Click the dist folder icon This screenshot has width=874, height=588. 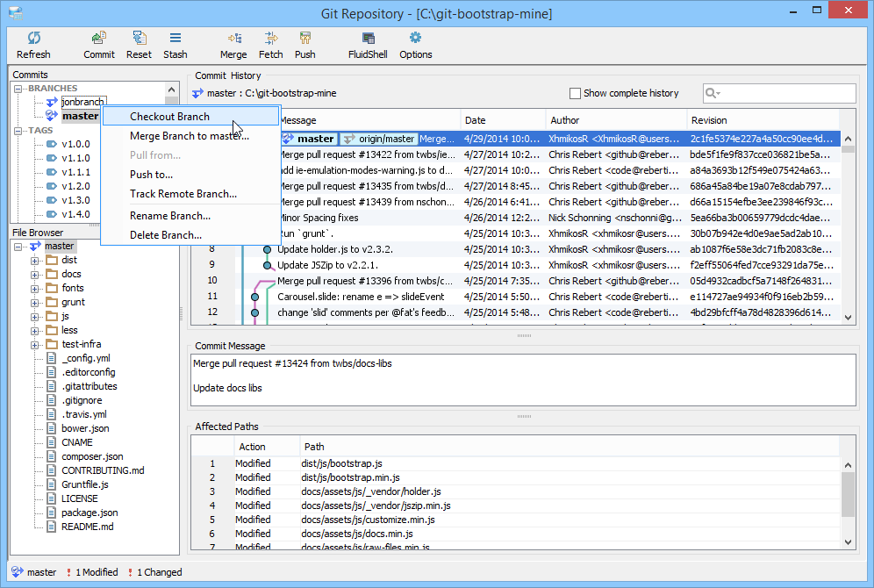click(x=52, y=260)
